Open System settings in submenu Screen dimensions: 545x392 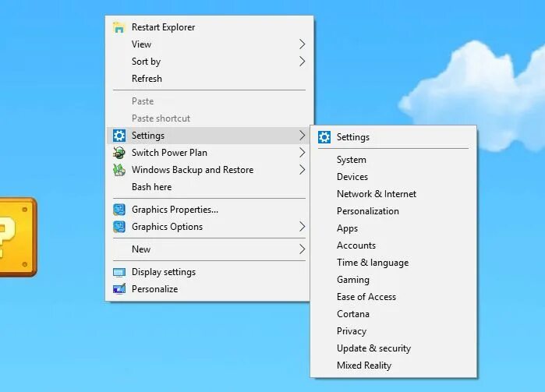tap(394, 160)
